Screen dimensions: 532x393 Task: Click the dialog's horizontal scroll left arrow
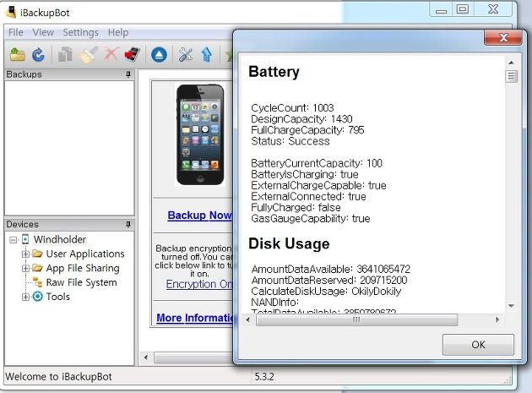tap(247, 319)
